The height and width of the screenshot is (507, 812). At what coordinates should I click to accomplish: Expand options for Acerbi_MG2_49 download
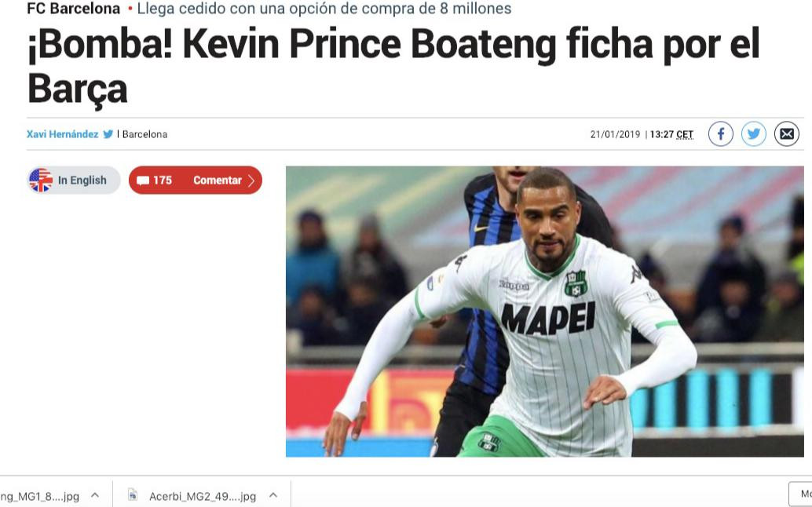click(x=273, y=495)
